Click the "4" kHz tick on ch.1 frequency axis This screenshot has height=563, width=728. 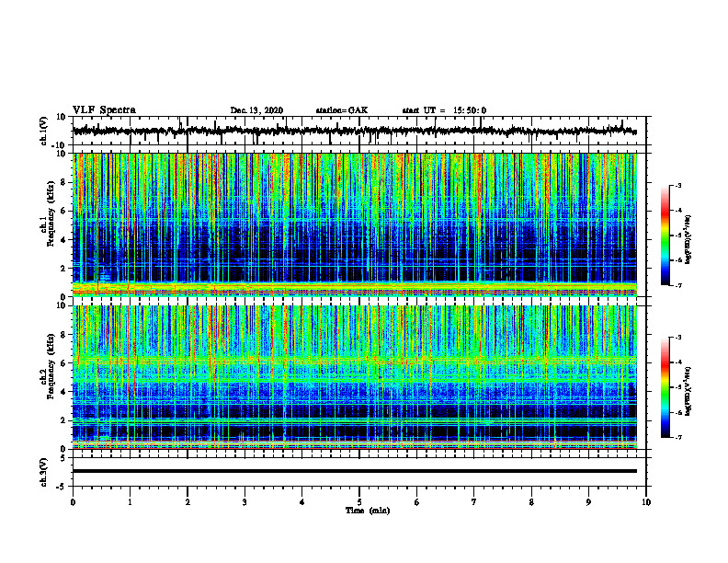tap(63, 240)
